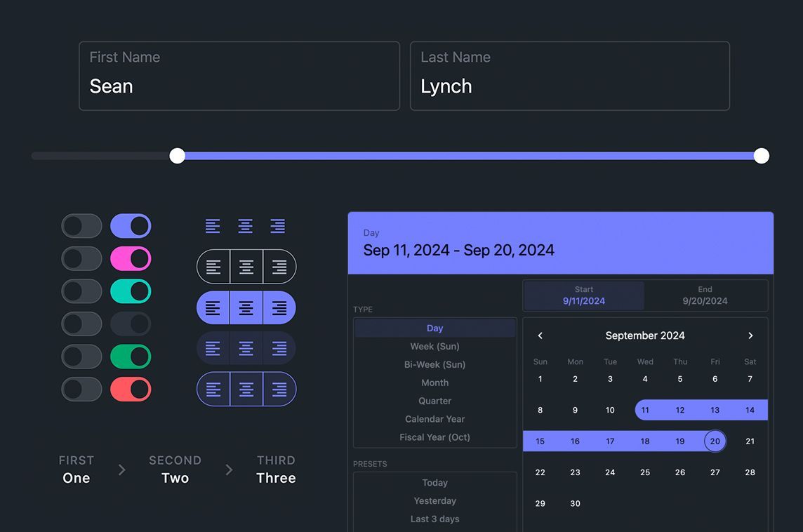
Task: Switch the type to Month
Action: 434,383
